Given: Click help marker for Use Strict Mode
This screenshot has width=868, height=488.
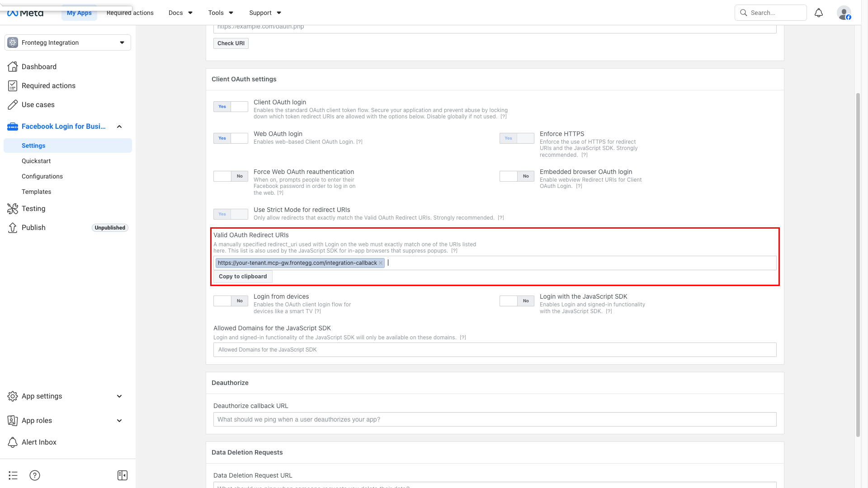Looking at the screenshot, I should point(501,218).
